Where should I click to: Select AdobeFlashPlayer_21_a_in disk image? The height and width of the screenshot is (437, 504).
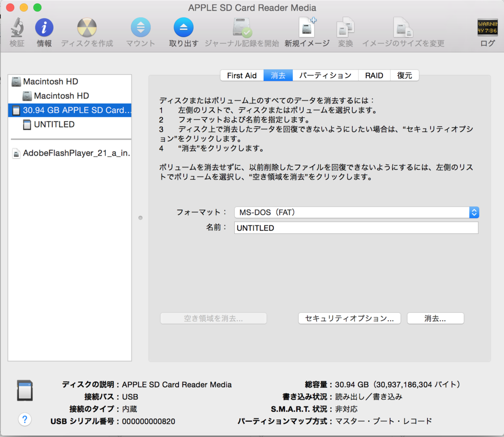[70, 153]
